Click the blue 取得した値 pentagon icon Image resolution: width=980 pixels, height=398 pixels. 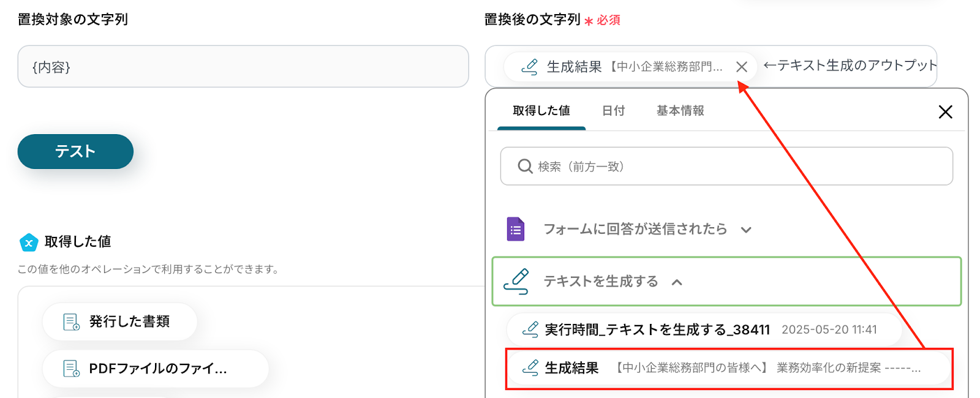[x=29, y=242]
